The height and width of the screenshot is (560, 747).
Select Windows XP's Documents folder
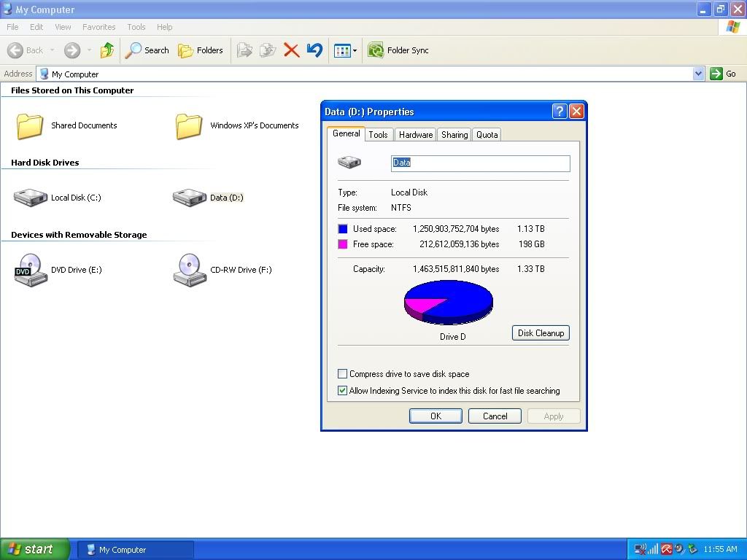pyautogui.click(x=237, y=125)
